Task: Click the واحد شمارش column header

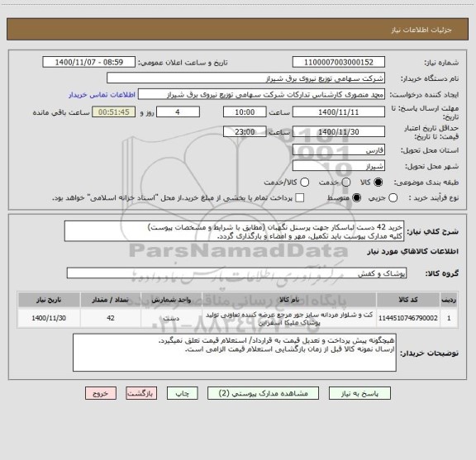Action: click(x=171, y=300)
